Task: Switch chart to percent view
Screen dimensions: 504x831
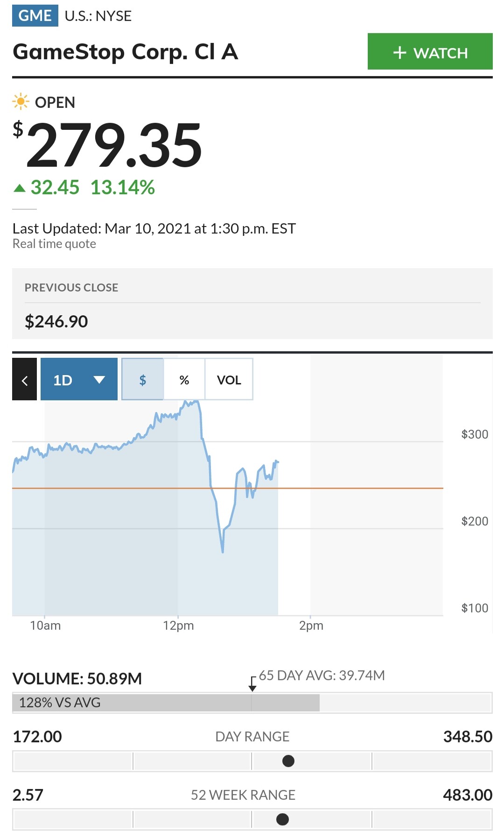Action: click(184, 379)
